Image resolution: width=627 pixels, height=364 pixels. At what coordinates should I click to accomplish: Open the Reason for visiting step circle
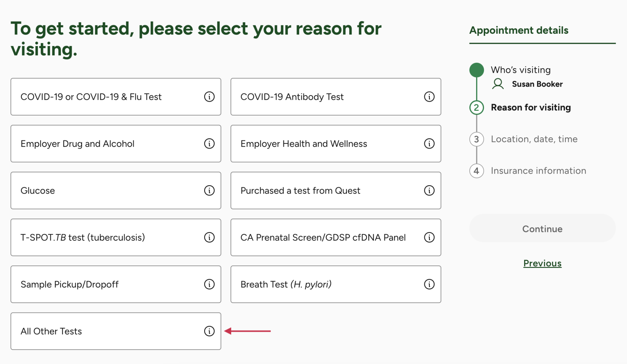click(x=477, y=107)
